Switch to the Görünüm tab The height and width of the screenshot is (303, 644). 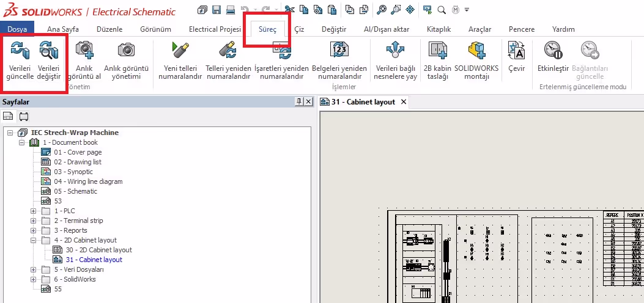156,29
